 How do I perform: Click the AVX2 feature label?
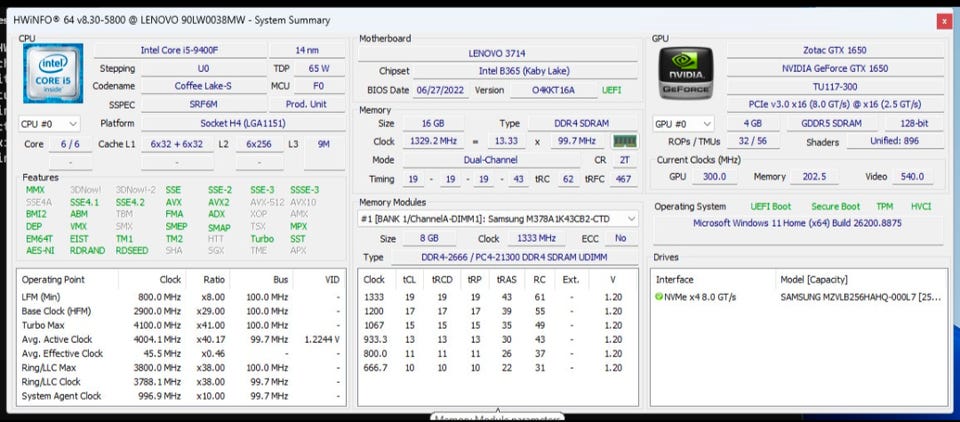(219, 202)
